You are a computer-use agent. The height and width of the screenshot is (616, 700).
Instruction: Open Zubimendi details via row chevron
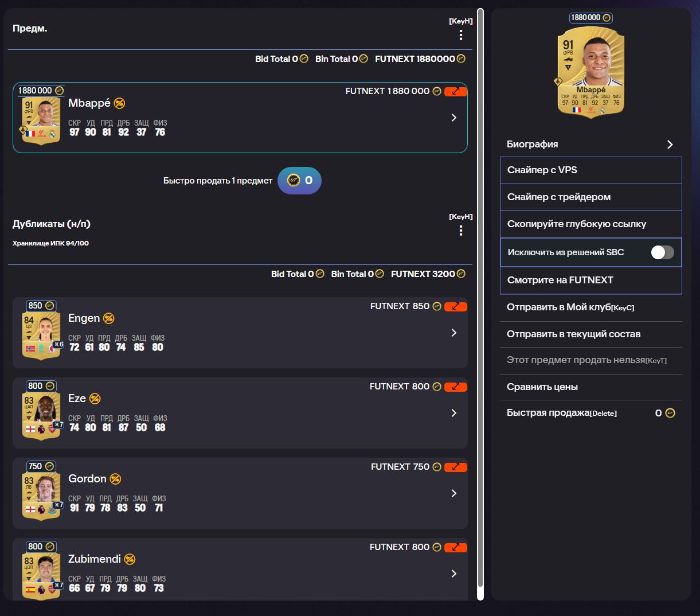tap(454, 574)
